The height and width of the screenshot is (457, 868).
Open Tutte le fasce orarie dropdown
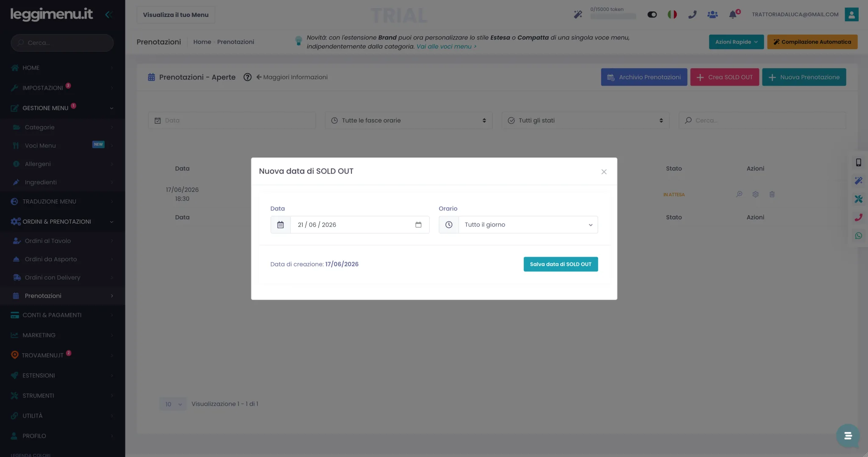click(x=409, y=120)
